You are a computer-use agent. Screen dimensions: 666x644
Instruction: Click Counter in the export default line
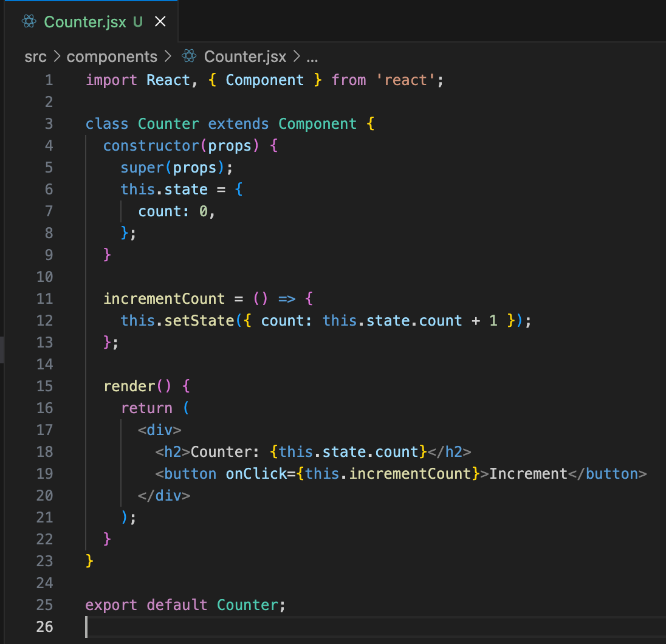pos(247,605)
